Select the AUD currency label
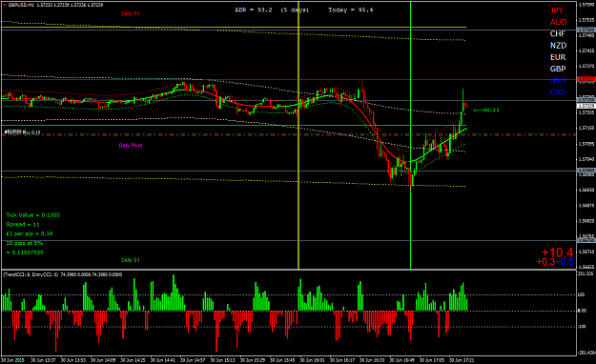 coord(558,22)
